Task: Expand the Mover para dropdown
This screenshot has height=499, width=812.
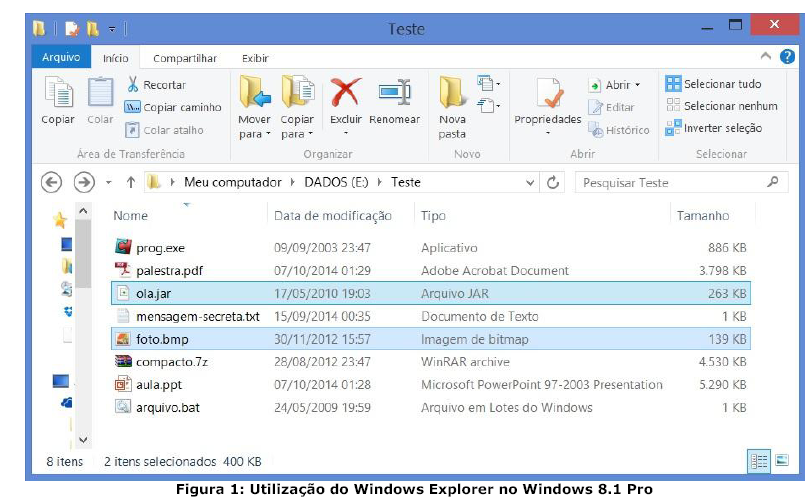Action: tap(254, 134)
